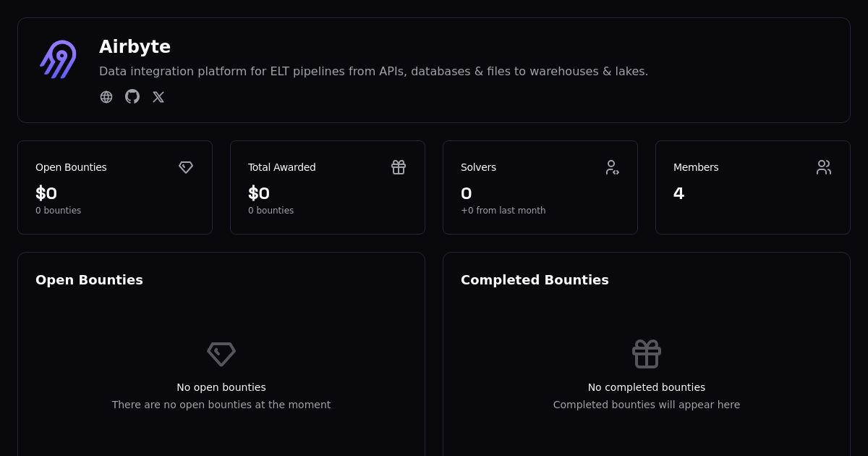Open the Completed Bounties panel heading
Viewport: 868px width, 456px height.
535,280
